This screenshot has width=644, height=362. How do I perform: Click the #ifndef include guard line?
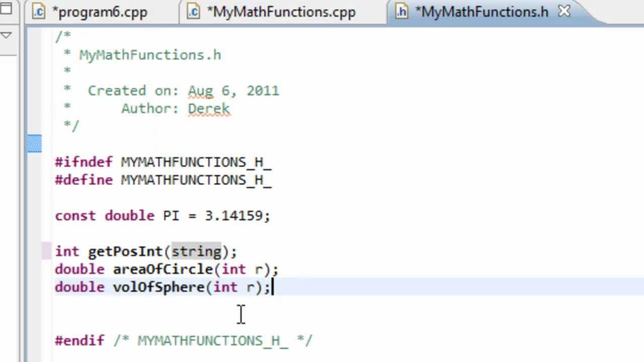pos(163,162)
